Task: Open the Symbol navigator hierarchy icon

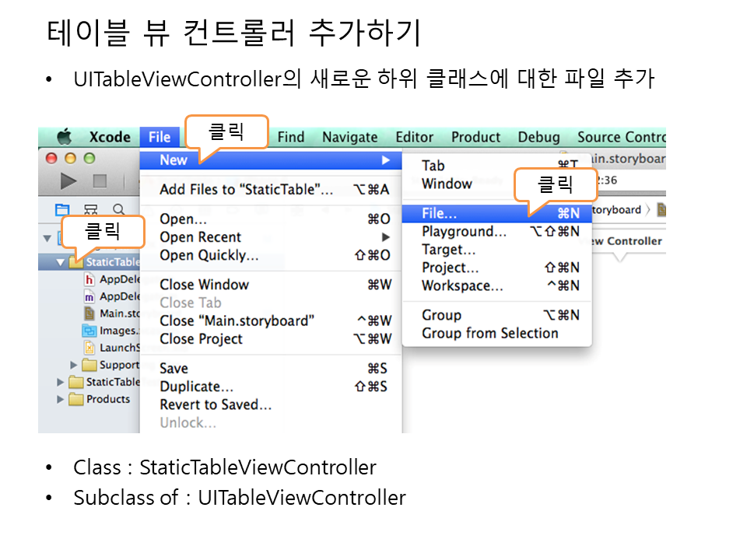Action: click(90, 209)
